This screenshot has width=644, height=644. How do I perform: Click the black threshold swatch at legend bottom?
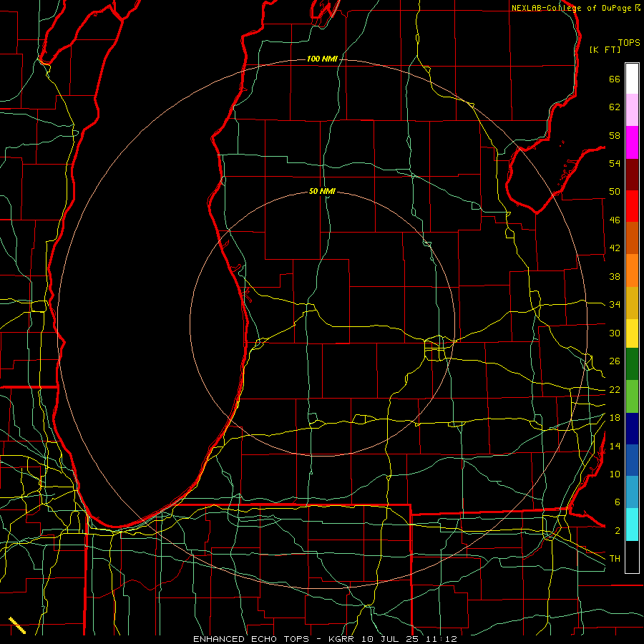tap(632, 557)
